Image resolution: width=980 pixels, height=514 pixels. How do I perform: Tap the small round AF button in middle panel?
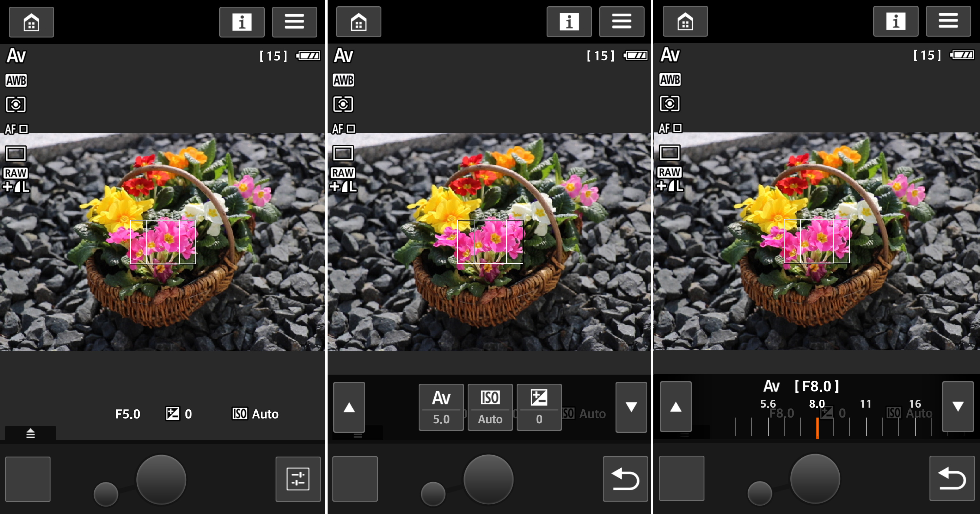pyautogui.click(x=433, y=494)
